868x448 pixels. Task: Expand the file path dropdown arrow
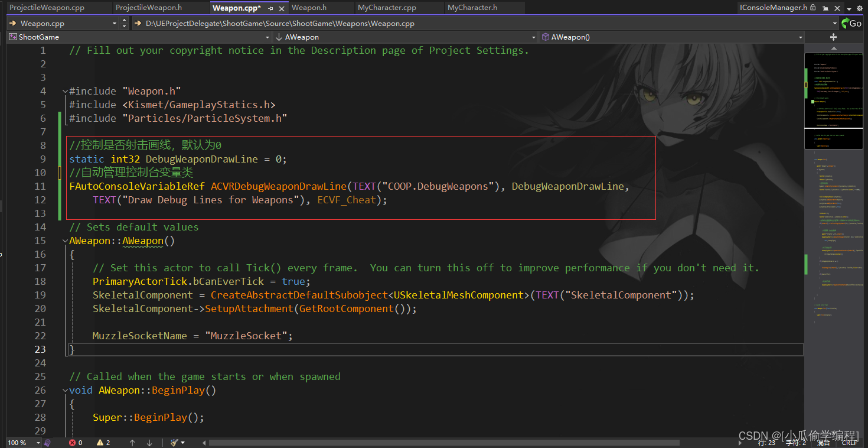point(834,23)
